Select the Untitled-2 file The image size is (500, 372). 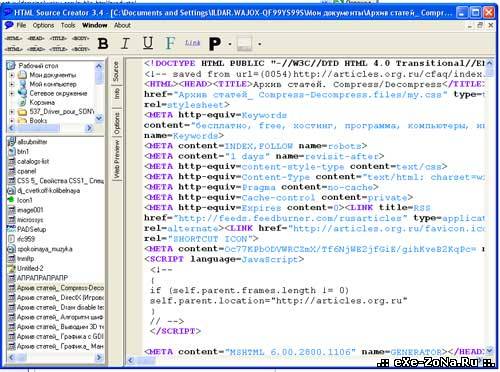click(30, 268)
